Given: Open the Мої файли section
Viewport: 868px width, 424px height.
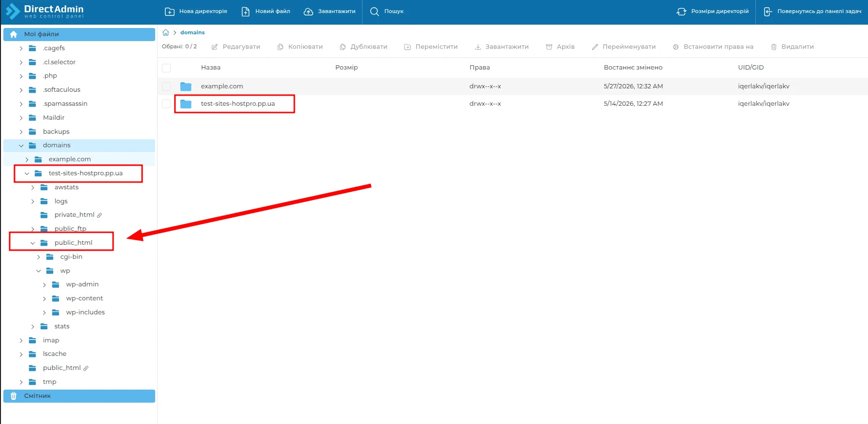Looking at the screenshot, I should pyautogui.click(x=79, y=34).
